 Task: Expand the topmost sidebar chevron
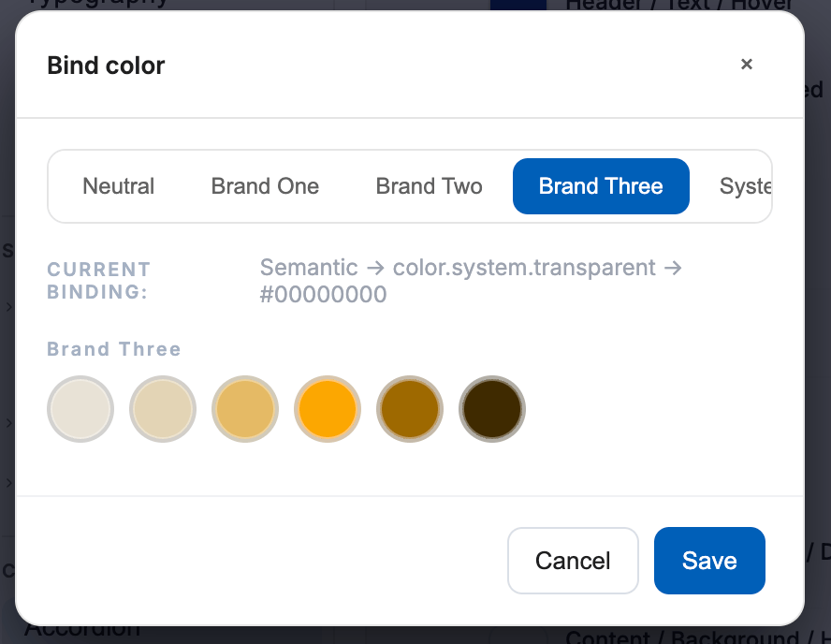pyautogui.click(x=7, y=306)
